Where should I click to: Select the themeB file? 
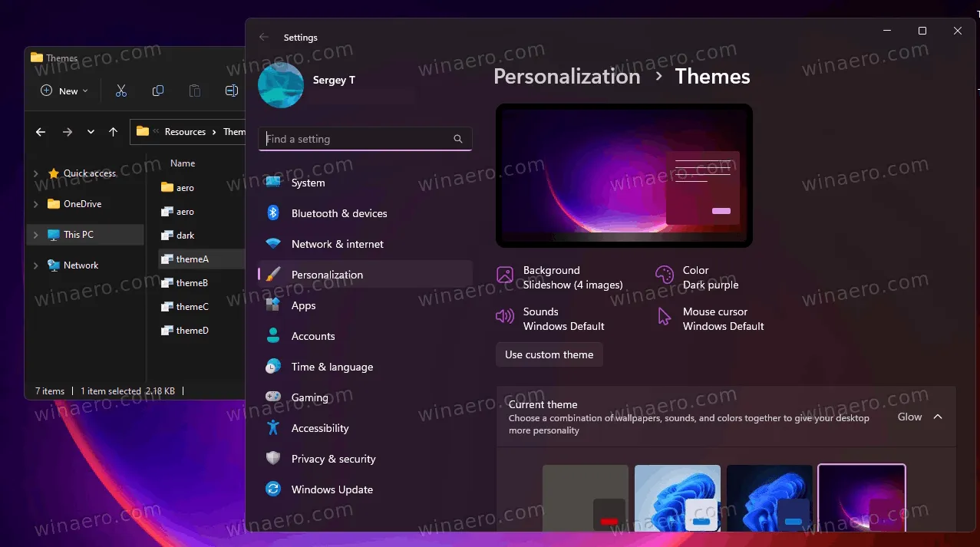click(x=185, y=283)
